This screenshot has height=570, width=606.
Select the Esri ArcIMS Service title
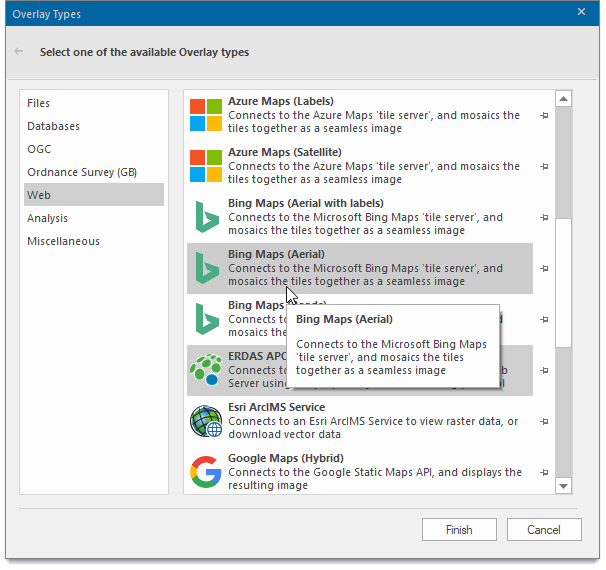click(x=276, y=407)
